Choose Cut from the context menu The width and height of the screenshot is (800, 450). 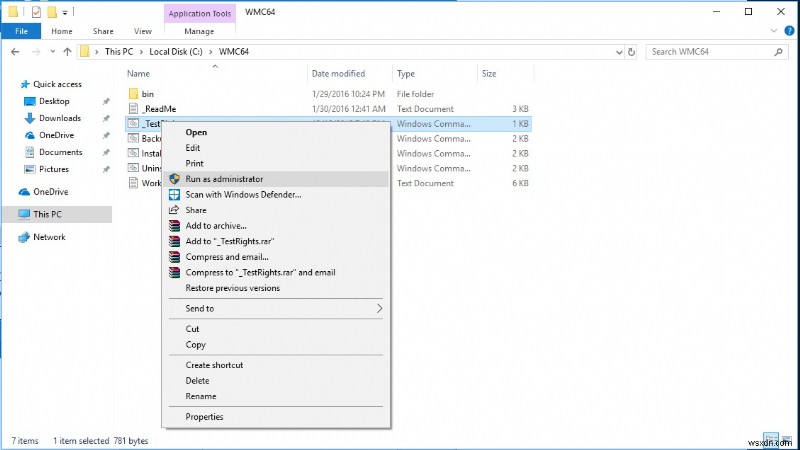pyautogui.click(x=192, y=329)
